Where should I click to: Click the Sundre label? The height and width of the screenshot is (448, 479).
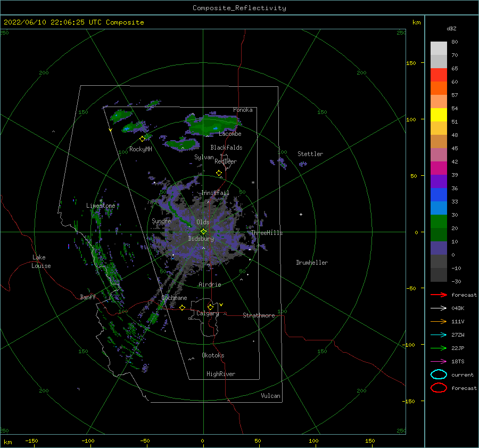161,221
